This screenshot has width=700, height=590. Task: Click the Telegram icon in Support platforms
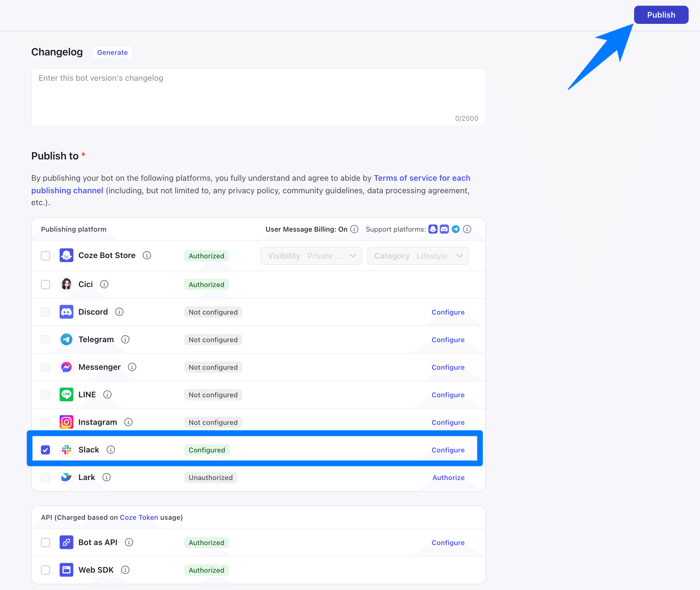(455, 229)
